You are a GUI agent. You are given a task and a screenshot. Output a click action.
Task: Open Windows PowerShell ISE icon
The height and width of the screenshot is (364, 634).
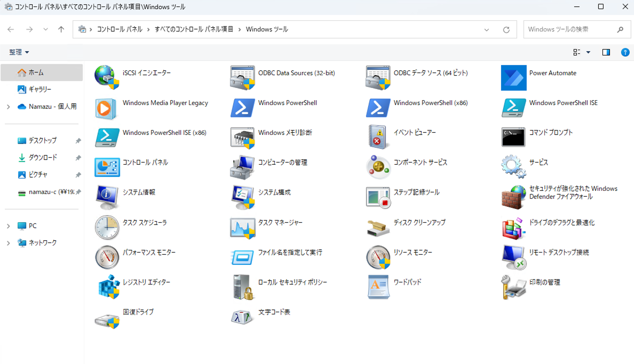click(x=513, y=108)
